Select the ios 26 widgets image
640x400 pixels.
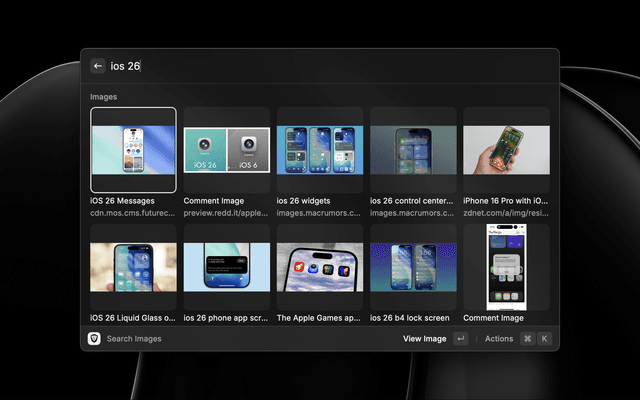[x=319, y=150]
